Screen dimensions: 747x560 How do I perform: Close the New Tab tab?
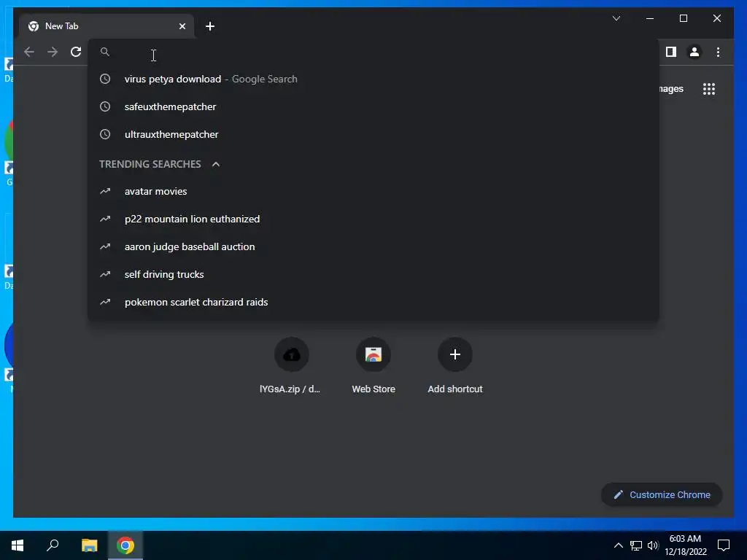click(182, 26)
